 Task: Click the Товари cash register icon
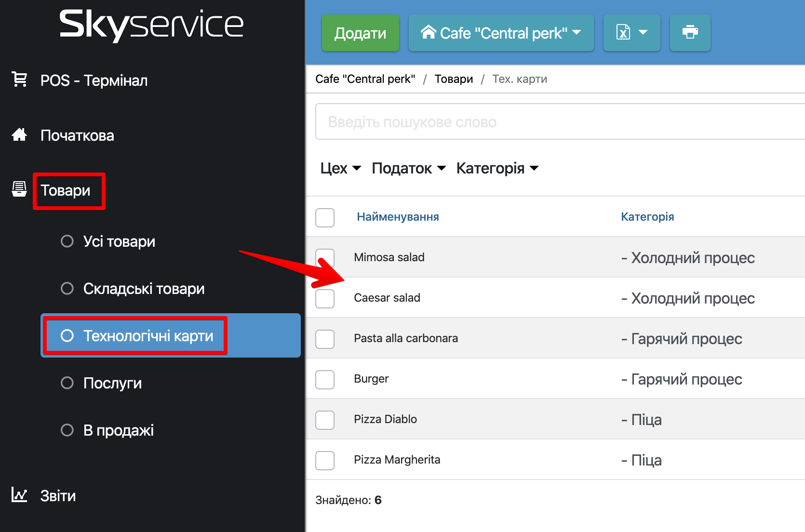tap(19, 189)
